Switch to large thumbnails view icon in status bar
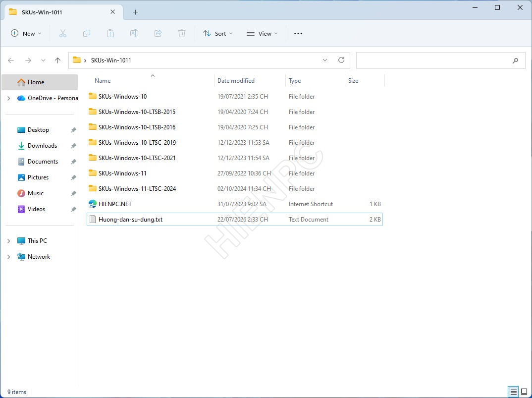 tap(524, 392)
